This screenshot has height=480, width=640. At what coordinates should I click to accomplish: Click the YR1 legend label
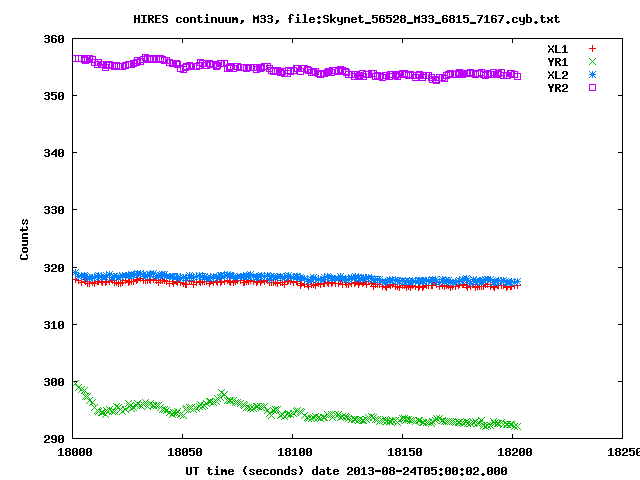pos(558,62)
